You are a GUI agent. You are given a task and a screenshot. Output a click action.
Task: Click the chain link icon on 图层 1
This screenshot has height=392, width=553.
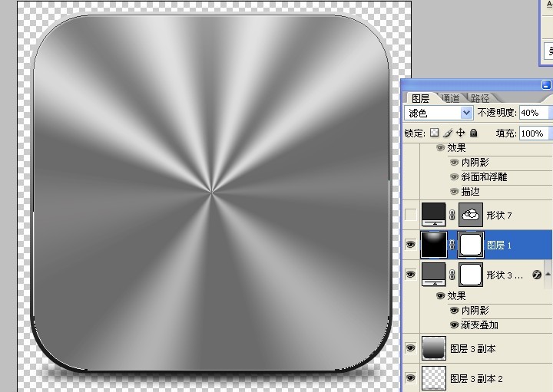pyautogui.click(x=452, y=245)
